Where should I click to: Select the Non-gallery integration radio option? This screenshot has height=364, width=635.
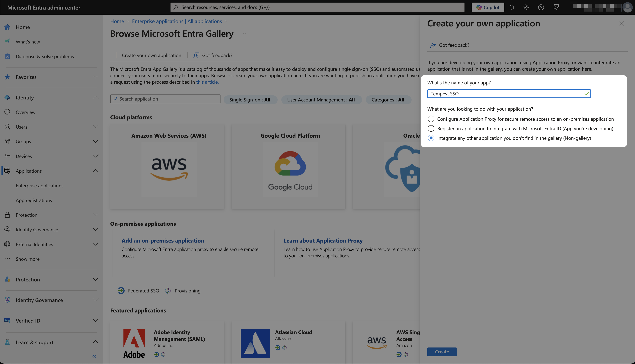click(431, 138)
